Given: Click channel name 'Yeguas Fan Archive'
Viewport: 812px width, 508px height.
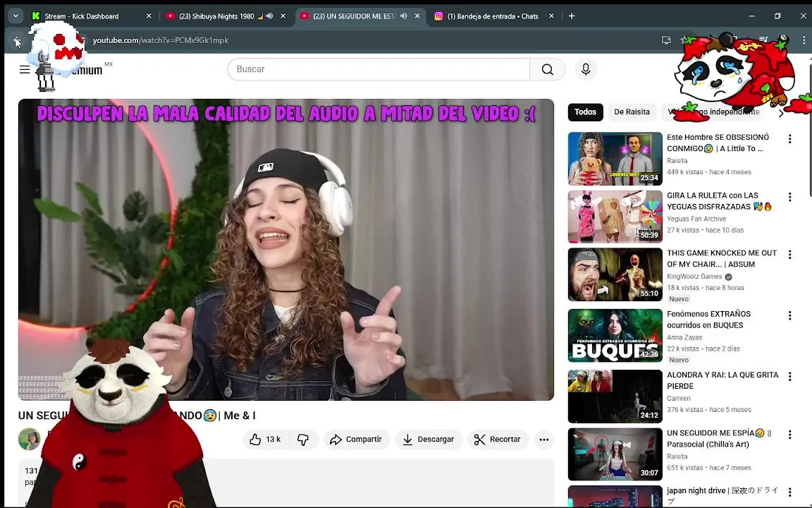Looking at the screenshot, I should click(x=696, y=219).
